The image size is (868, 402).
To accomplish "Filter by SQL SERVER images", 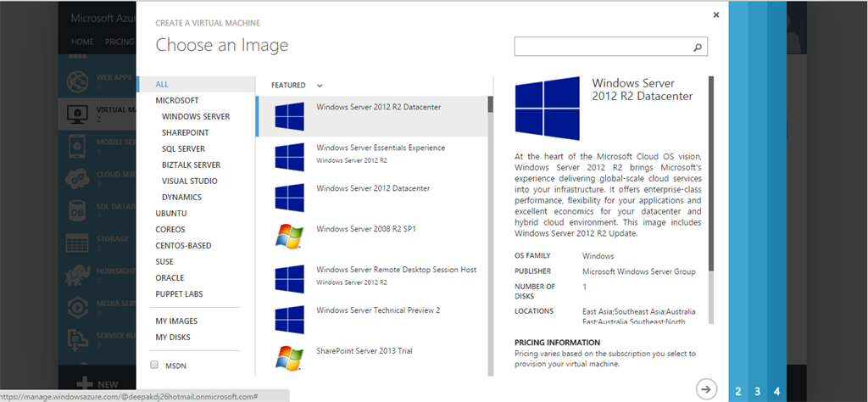I will pyautogui.click(x=183, y=149).
